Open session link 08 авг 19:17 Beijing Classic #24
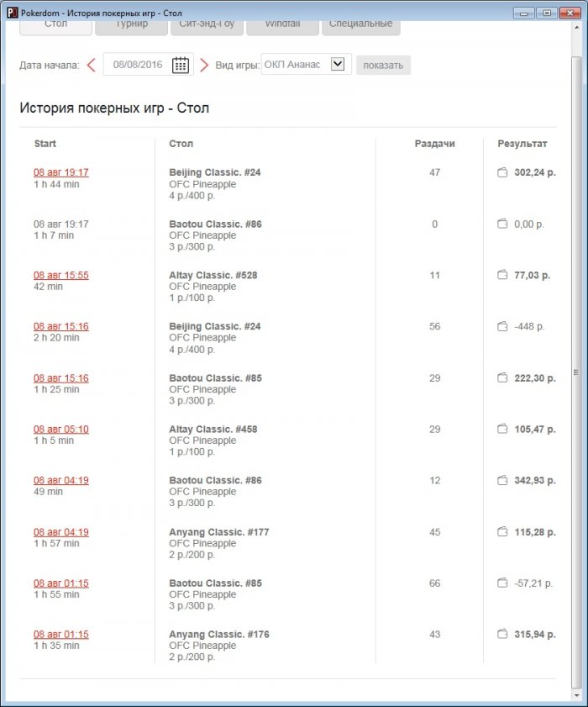 point(60,172)
